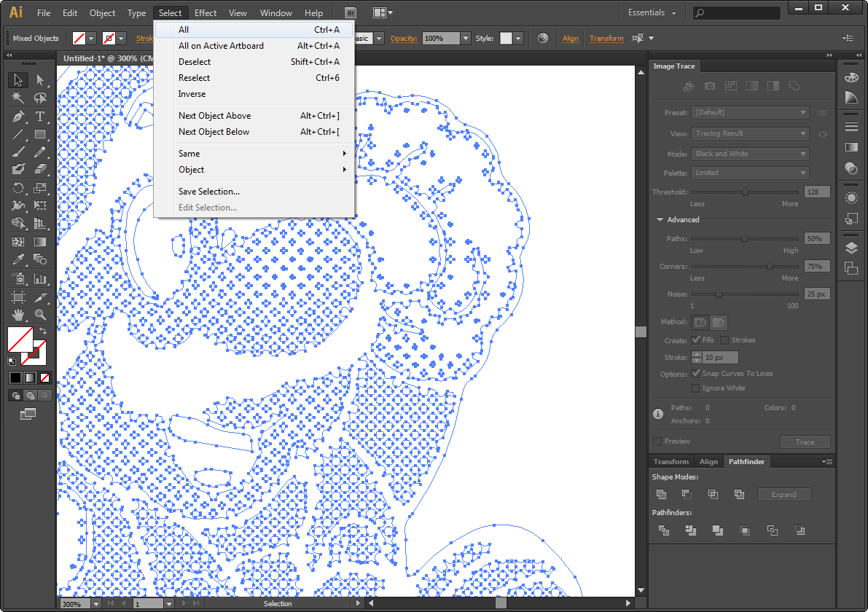Viewport: 868px width, 612px height.
Task: Select the Zoom tool
Action: (x=40, y=315)
